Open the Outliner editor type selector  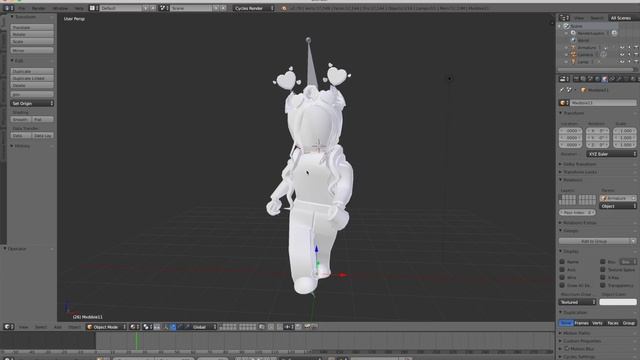[x=564, y=18]
